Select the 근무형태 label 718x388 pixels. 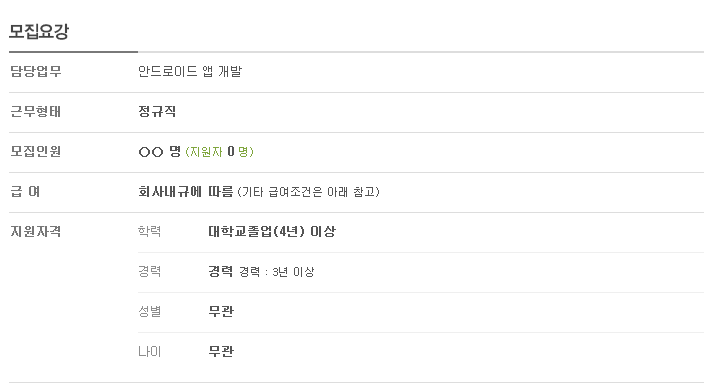point(36,111)
